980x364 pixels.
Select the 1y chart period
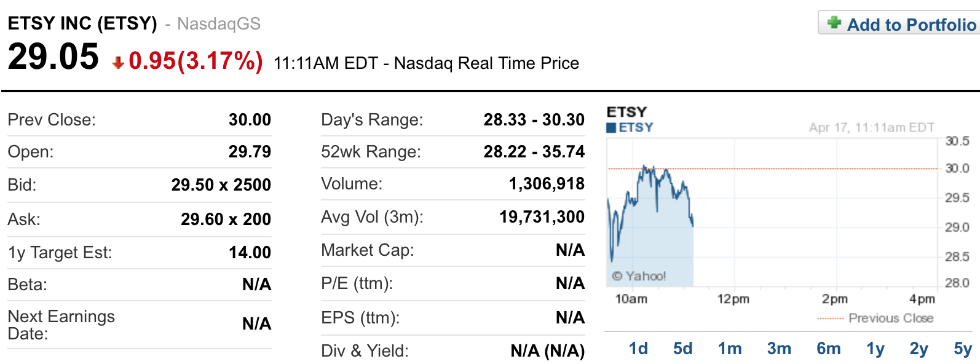point(876,348)
